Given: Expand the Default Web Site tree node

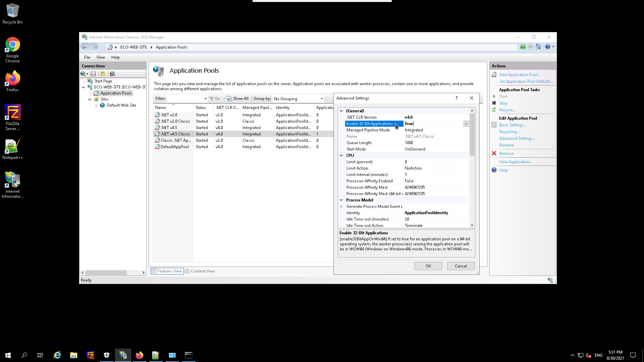Looking at the screenshot, I should [x=96, y=106].
